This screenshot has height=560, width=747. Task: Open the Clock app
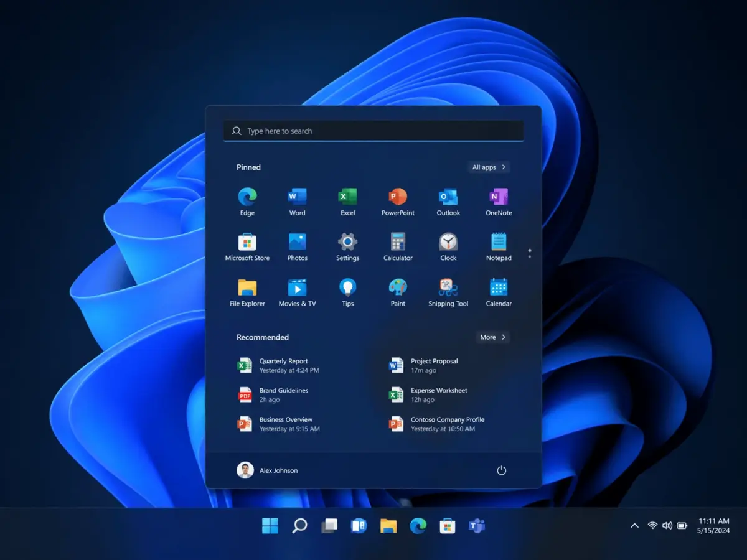(x=448, y=248)
